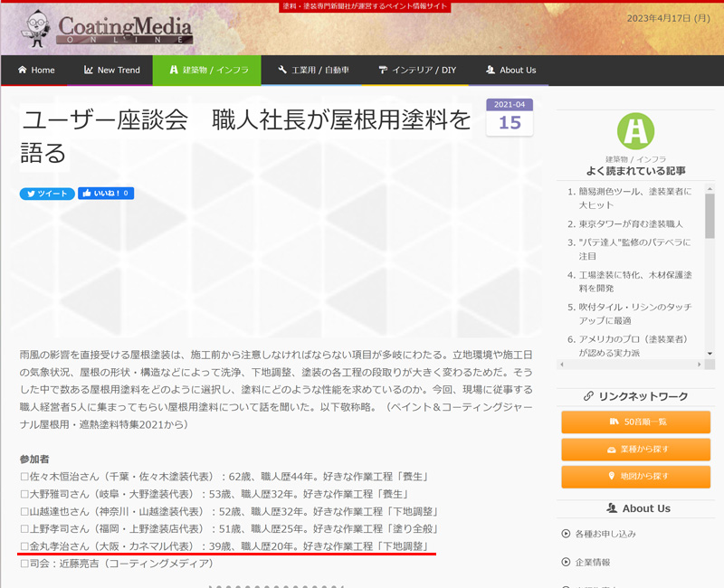Viewport: 724px width, 588px height.
Task: Open About Us in the navigation bar
Action: [x=510, y=70]
